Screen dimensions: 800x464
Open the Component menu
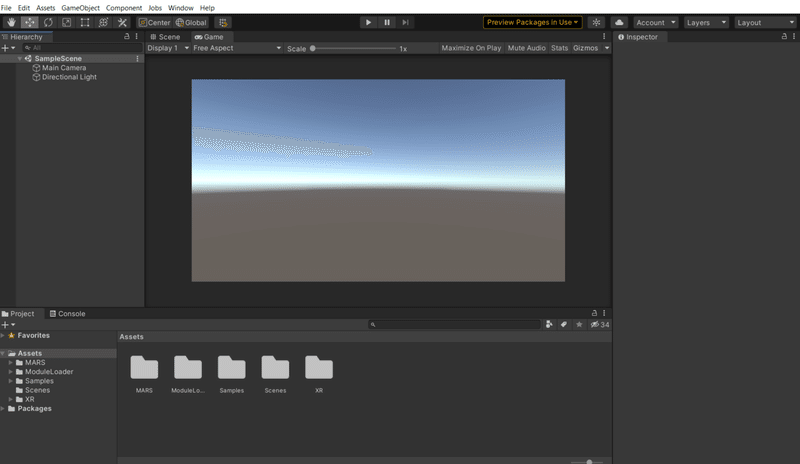[124, 8]
